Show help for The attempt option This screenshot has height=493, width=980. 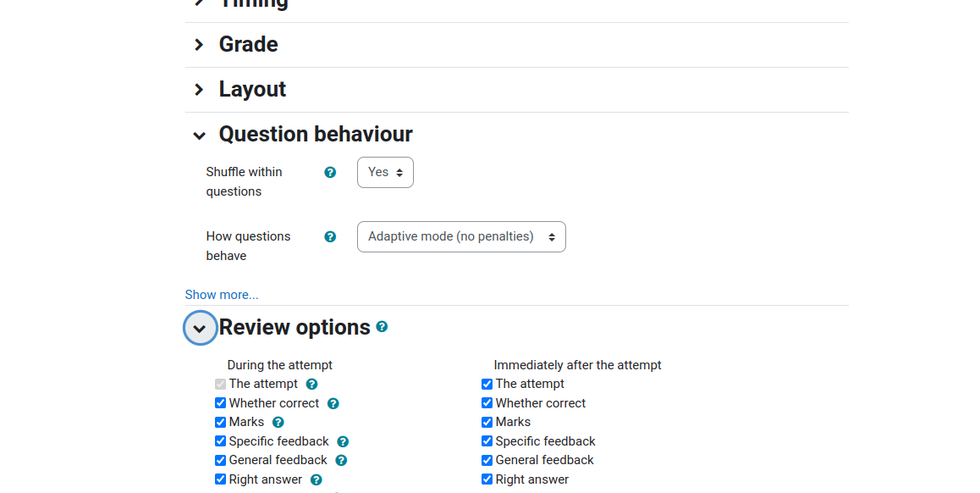[x=312, y=384]
